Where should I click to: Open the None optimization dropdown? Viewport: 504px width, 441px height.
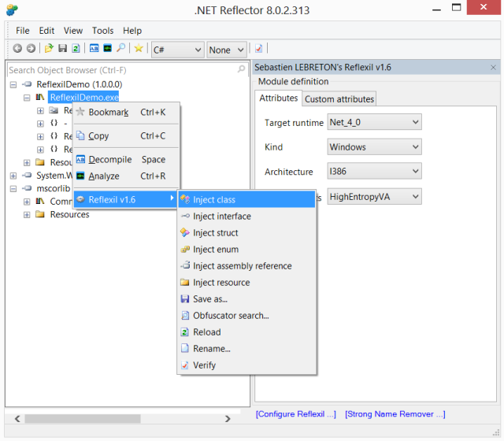click(x=227, y=50)
